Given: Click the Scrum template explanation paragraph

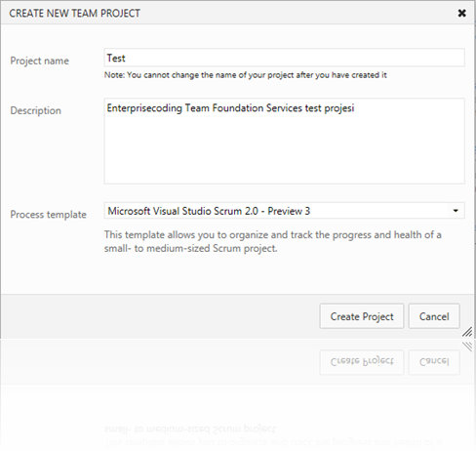Looking at the screenshot, I should [272, 241].
